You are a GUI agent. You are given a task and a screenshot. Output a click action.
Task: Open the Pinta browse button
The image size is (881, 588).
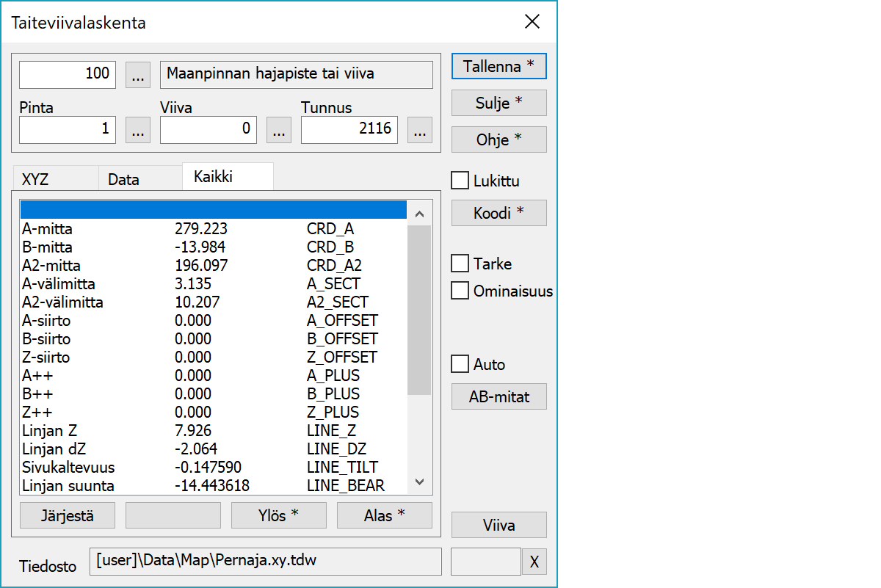click(x=138, y=130)
